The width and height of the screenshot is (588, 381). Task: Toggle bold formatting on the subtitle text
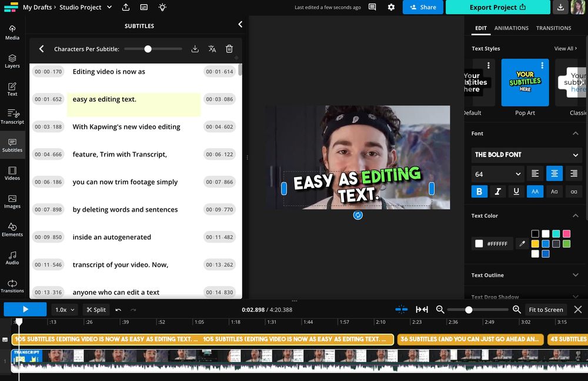tap(479, 191)
